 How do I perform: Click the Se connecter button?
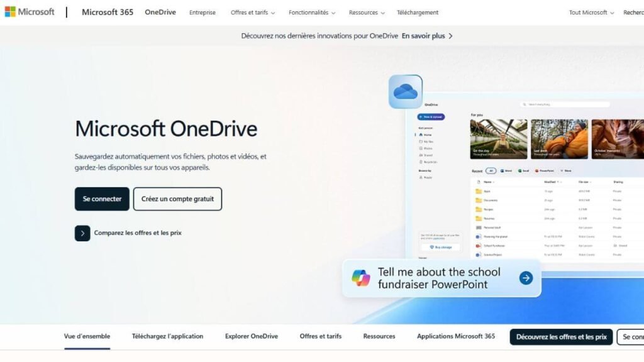(102, 199)
